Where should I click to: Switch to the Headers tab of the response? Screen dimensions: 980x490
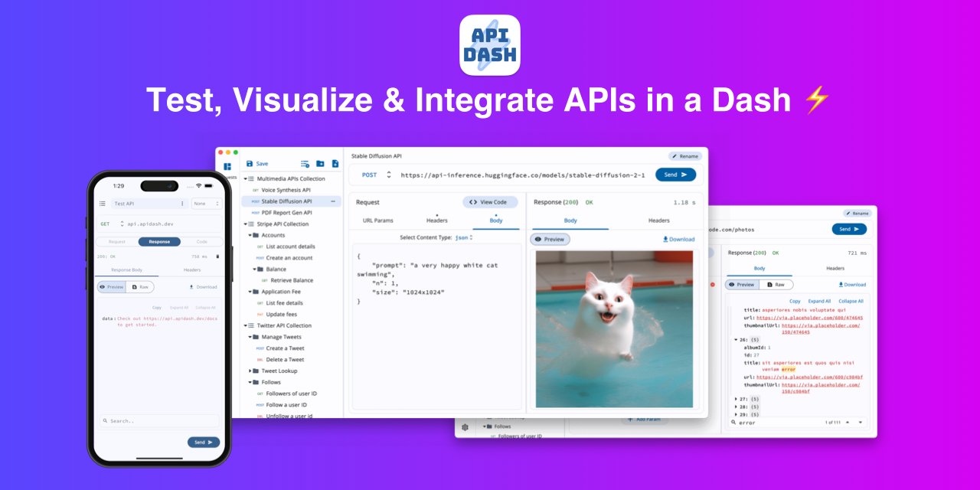659,220
